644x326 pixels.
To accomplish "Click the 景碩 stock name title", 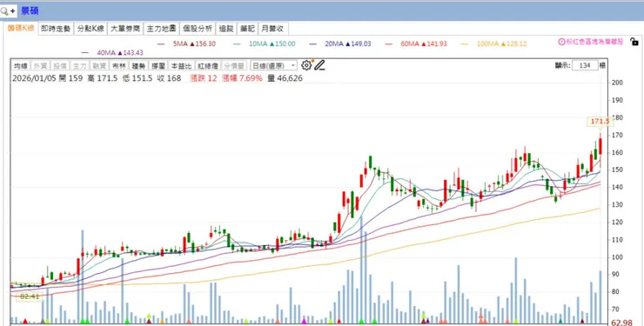I will point(30,11).
